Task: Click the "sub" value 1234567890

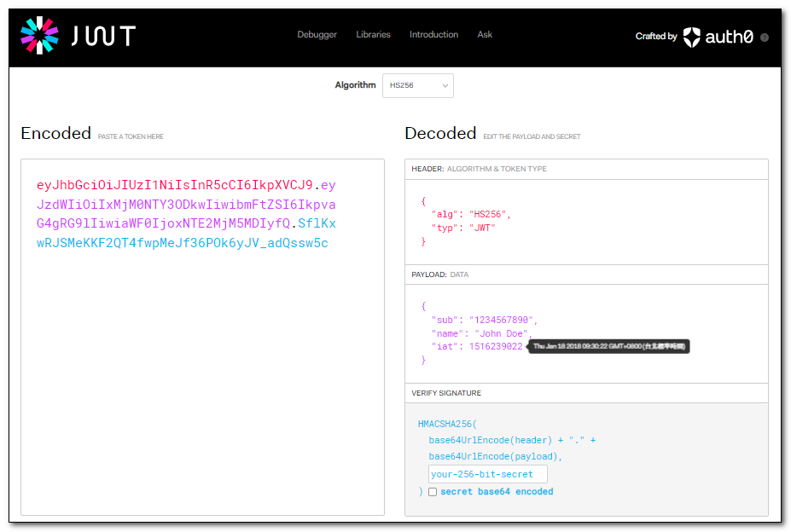Action: [x=503, y=320]
